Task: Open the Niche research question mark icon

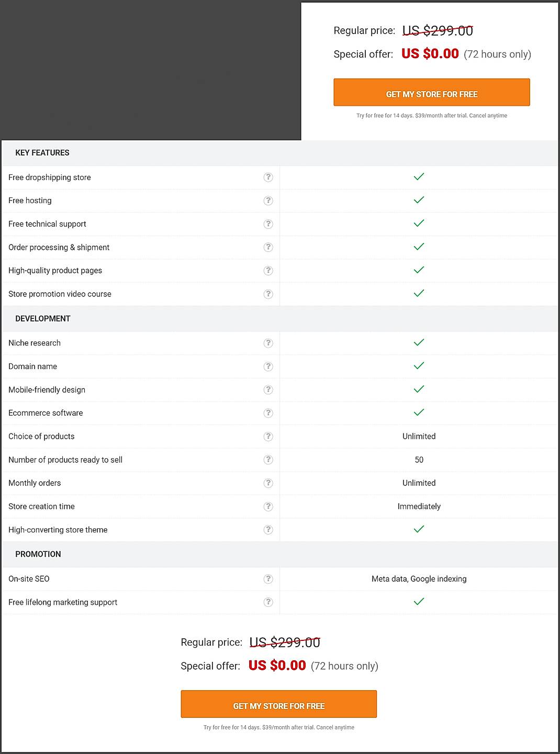Action: click(x=268, y=343)
